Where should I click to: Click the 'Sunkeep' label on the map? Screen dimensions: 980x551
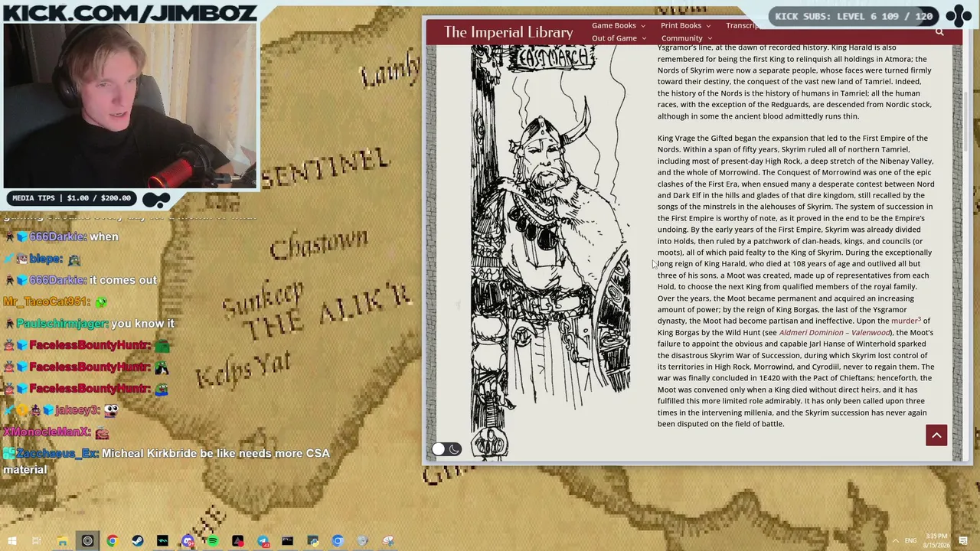pos(263,299)
